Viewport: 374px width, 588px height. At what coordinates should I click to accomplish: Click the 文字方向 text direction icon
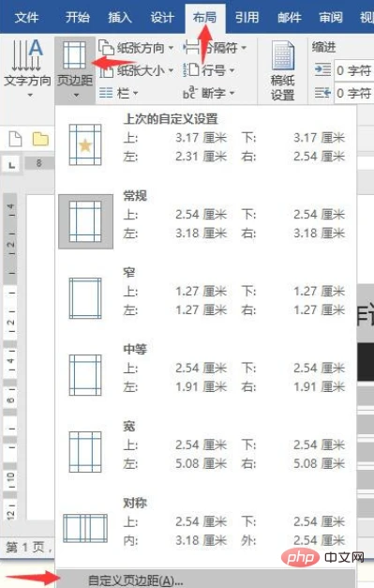click(x=27, y=55)
